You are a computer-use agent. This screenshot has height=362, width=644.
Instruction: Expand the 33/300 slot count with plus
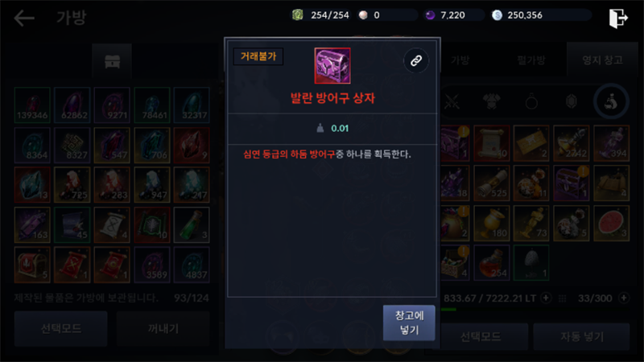point(624,298)
